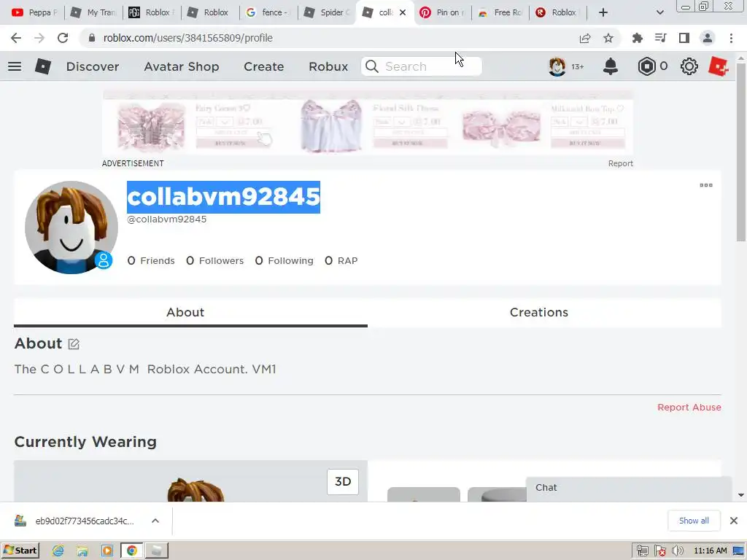Switch to Peppa YouTube tab
The width and height of the screenshot is (747, 560).
tap(34, 12)
